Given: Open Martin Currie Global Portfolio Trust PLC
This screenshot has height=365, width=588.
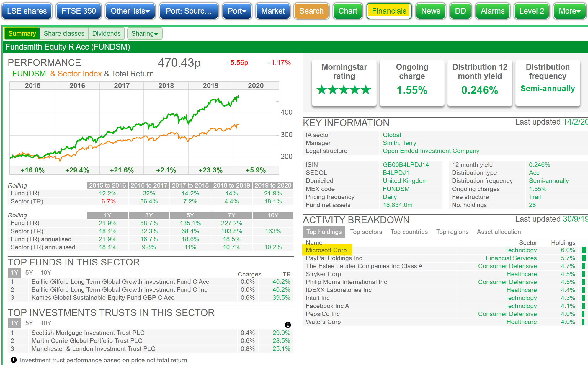Looking at the screenshot, I should point(87,341).
